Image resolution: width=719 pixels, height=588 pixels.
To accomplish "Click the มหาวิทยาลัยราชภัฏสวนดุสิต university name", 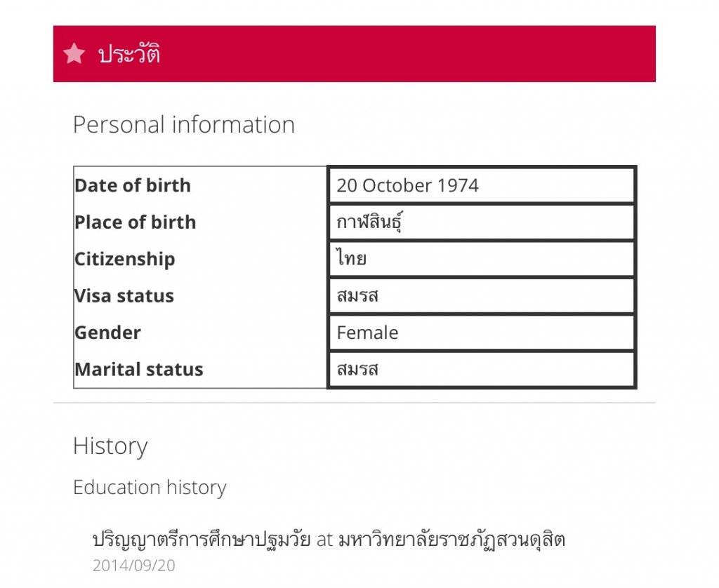I will [451, 540].
